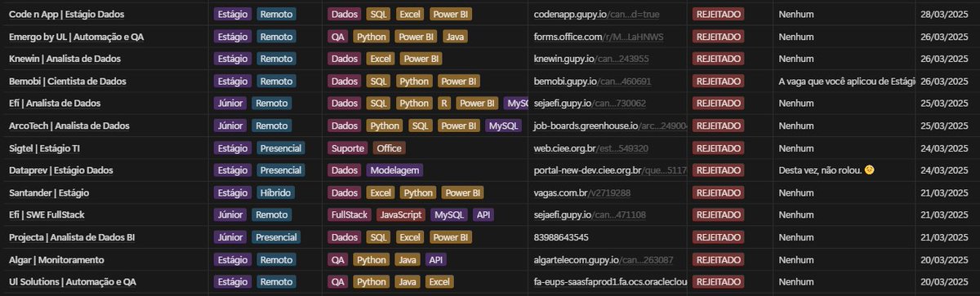This screenshot has height=296, width=980.
Task: Open the Algar | Monitoramento entry
Action: coord(56,259)
